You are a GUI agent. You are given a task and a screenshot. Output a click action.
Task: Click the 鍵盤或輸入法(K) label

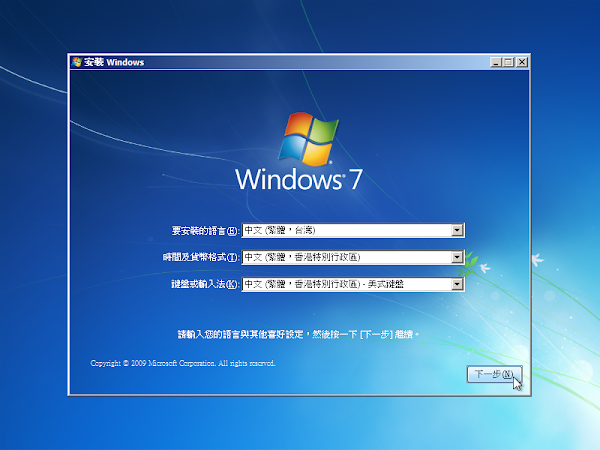[x=205, y=284]
